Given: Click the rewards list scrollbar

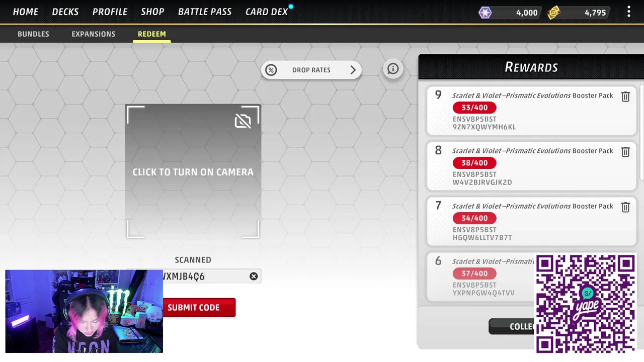Looking at the screenshot, I should tap(641, 133).
